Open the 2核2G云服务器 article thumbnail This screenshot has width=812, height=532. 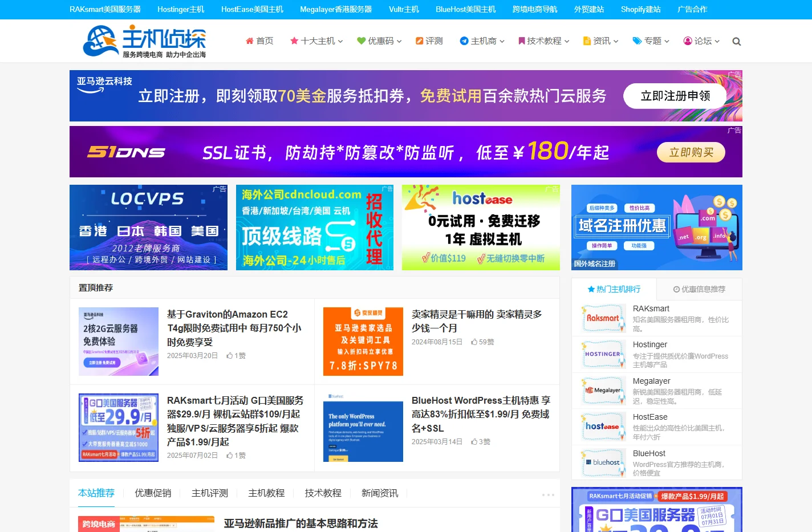119,342
